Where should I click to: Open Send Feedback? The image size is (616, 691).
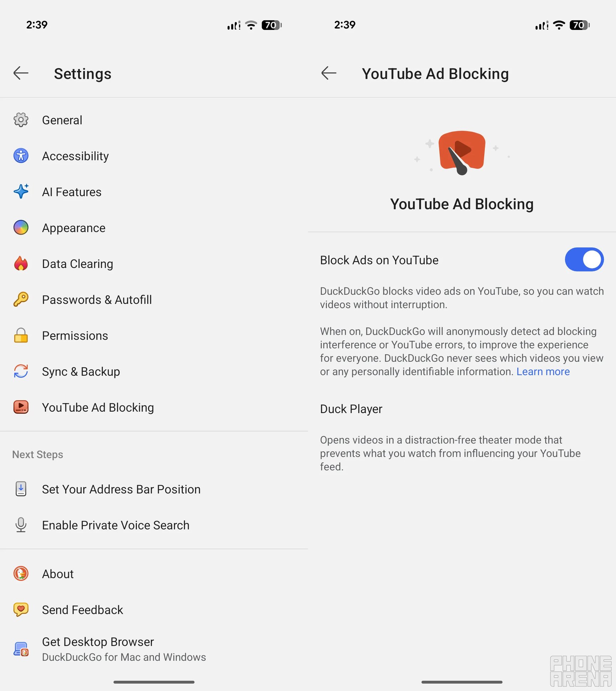pyautogui.click(x=154, y=610)
